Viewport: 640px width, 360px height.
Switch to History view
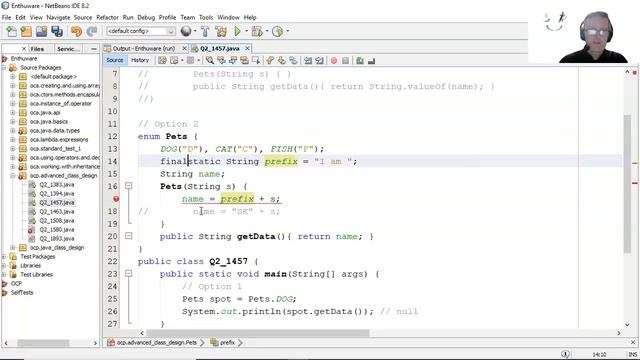[140, 60]
